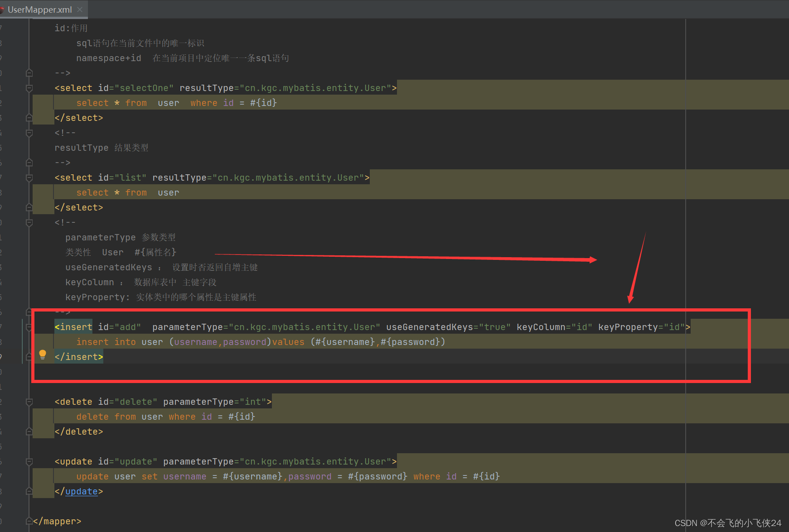Screen dimensions: 789x532
Task: Click #{password} in update statement
Action: click(378, 476)
